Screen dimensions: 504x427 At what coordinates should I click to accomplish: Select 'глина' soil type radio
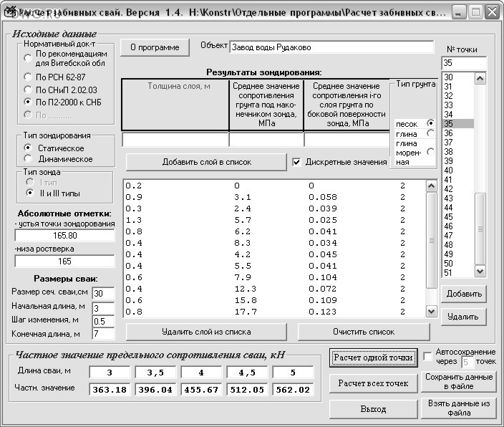pos(430,133)
